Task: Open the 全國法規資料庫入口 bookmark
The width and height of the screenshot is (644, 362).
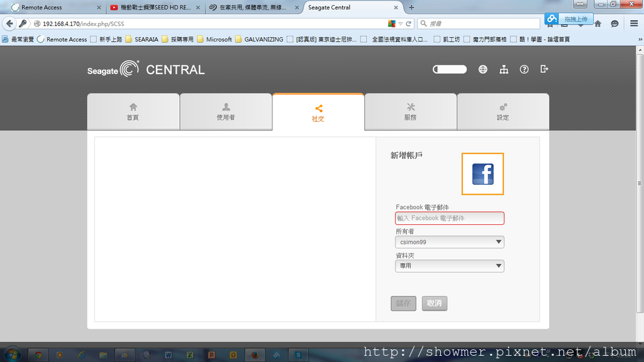Action: point(394,40)
